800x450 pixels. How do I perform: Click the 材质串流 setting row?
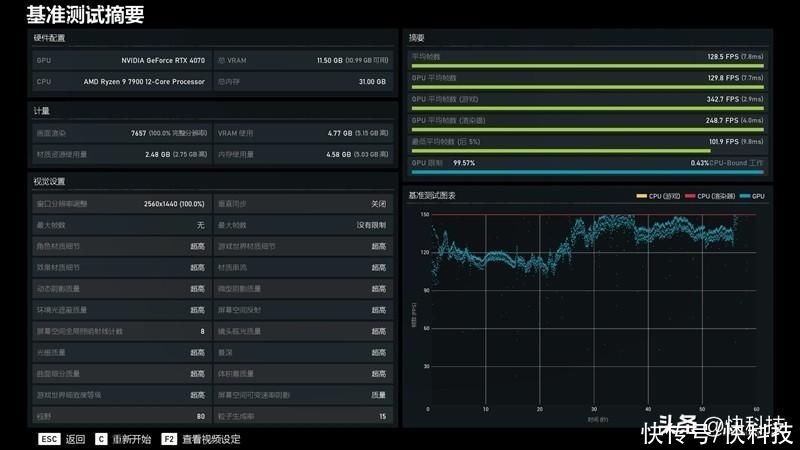[x=303, y=267]
